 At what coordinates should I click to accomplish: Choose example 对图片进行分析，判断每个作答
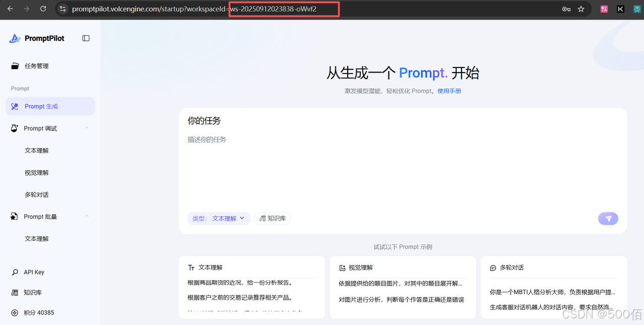[x=403, y=300]
